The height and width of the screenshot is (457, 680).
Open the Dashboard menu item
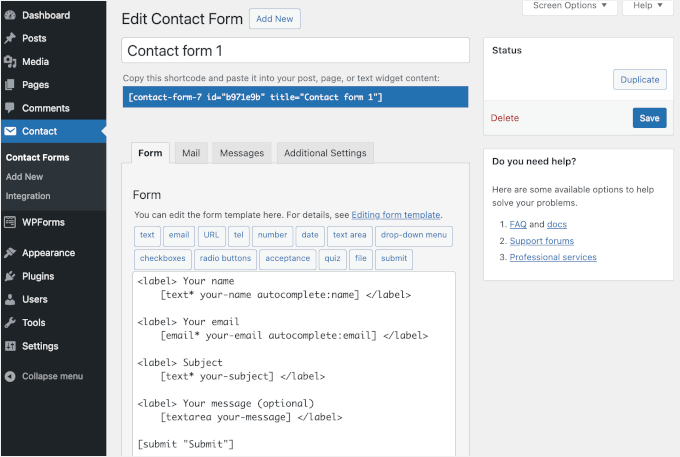(46, 15)
